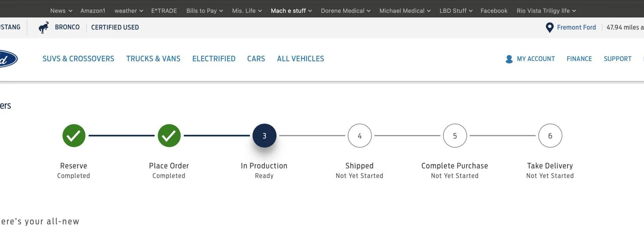The width and height of the screenshot is (644, 235).
Task: Open the Support menu
Action: 618,59
